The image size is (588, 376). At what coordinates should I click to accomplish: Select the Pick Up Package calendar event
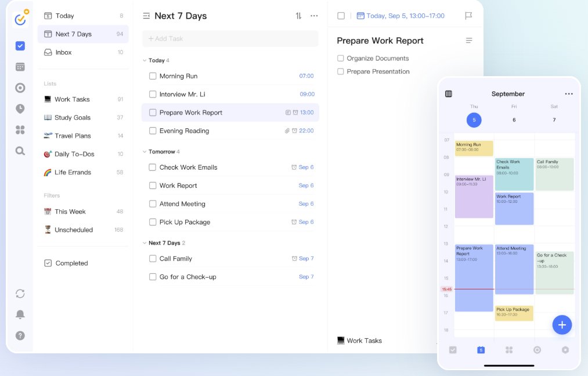pos(514,313)
